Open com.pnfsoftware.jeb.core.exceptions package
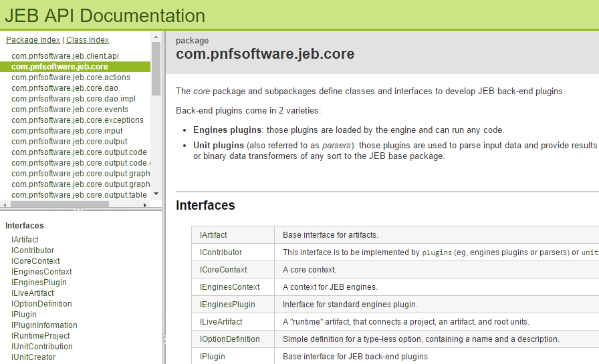This screenshot has height=364, width=599. (78, 120)
